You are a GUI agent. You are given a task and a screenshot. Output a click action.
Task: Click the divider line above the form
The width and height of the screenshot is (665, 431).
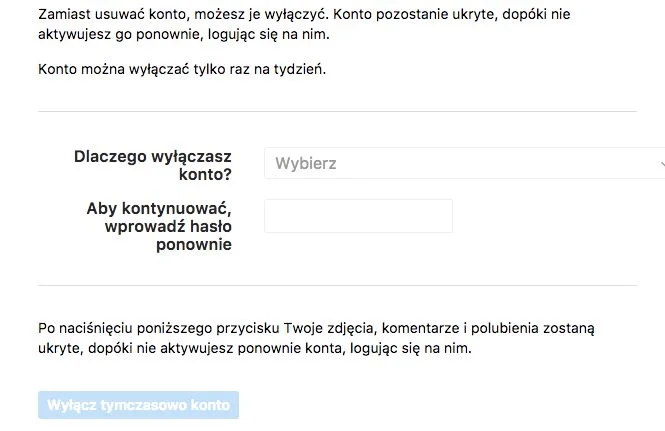[x=337, y=112]
